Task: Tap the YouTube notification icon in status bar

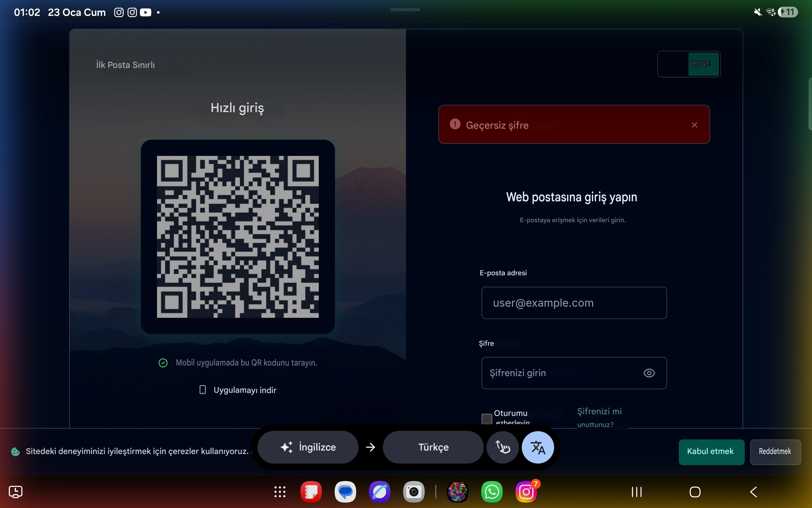Action: tap(146, 12)
